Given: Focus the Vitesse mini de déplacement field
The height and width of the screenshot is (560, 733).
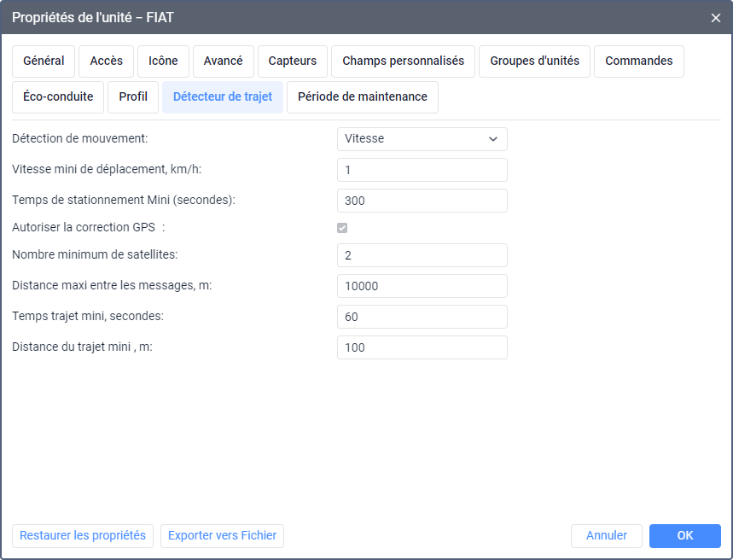Looking at the screenshot, I should 422,170.
